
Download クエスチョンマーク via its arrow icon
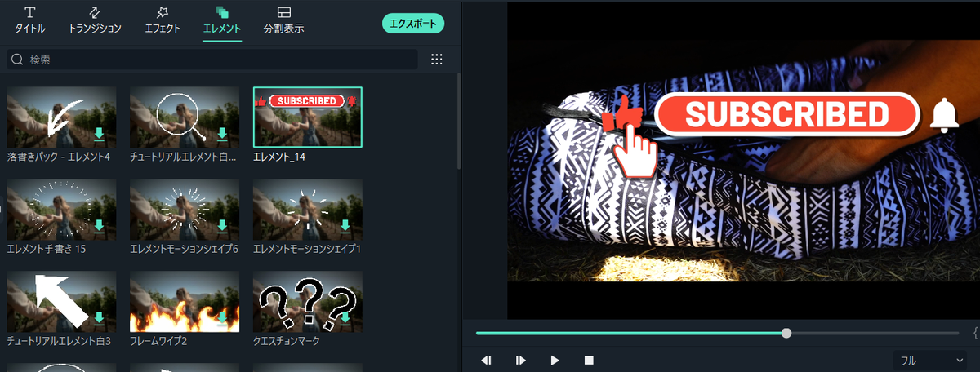[x=346, y=318]
